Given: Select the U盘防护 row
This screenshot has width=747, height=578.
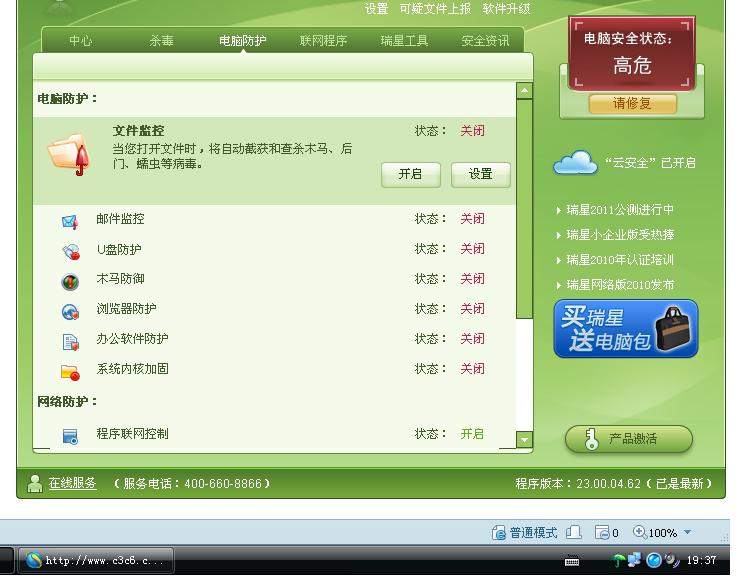Looking at the screenshot, I should (274, 249).
